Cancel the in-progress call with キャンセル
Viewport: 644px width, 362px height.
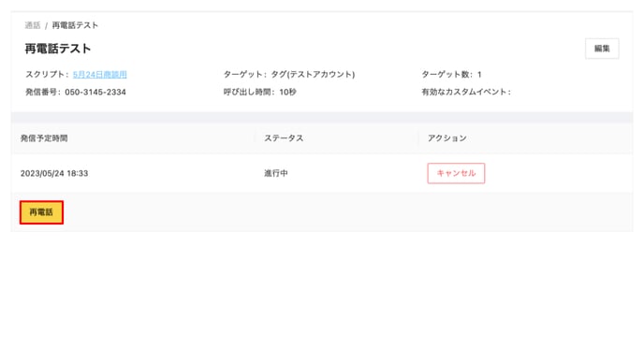click(x=456, y=173)
